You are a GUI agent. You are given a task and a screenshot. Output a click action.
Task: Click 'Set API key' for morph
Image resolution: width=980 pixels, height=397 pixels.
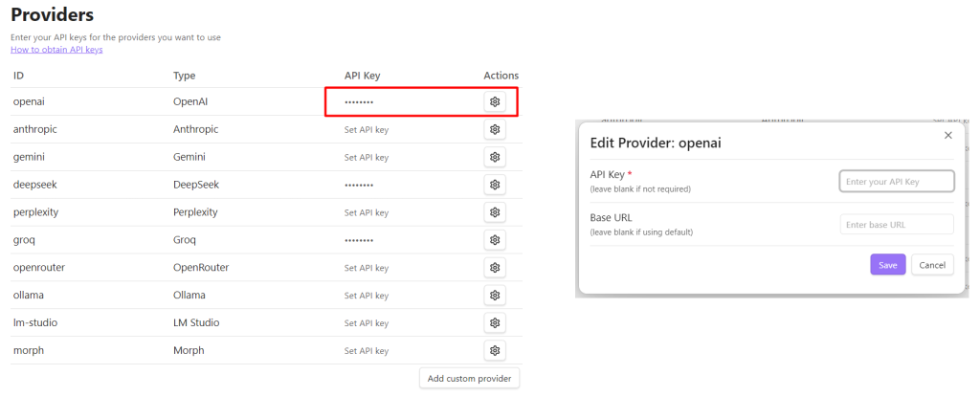pyautogui.click(x=367, y=351)
